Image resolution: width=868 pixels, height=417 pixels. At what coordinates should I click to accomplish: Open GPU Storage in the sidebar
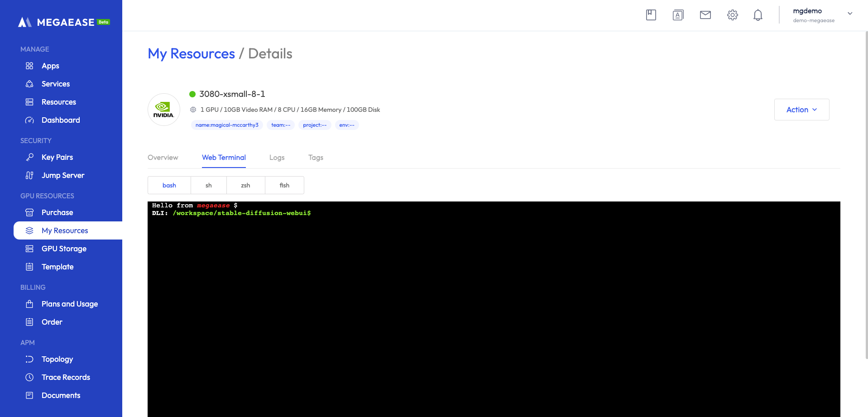(64, 249)
